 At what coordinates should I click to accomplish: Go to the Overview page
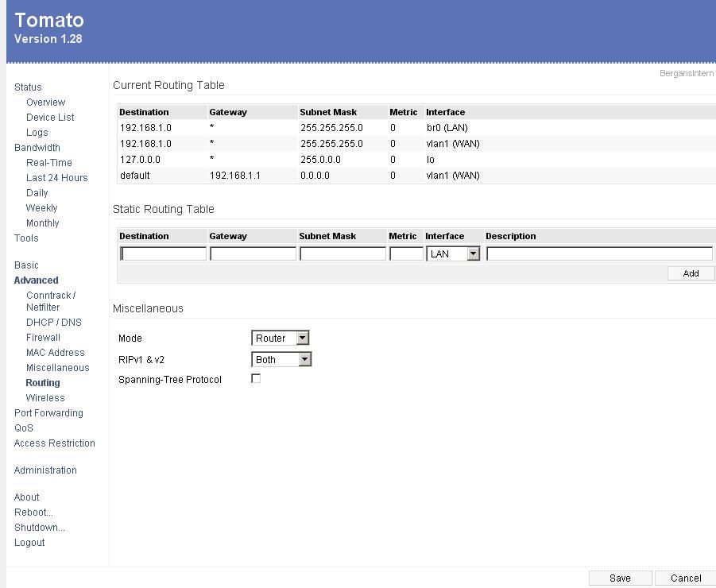45,103
